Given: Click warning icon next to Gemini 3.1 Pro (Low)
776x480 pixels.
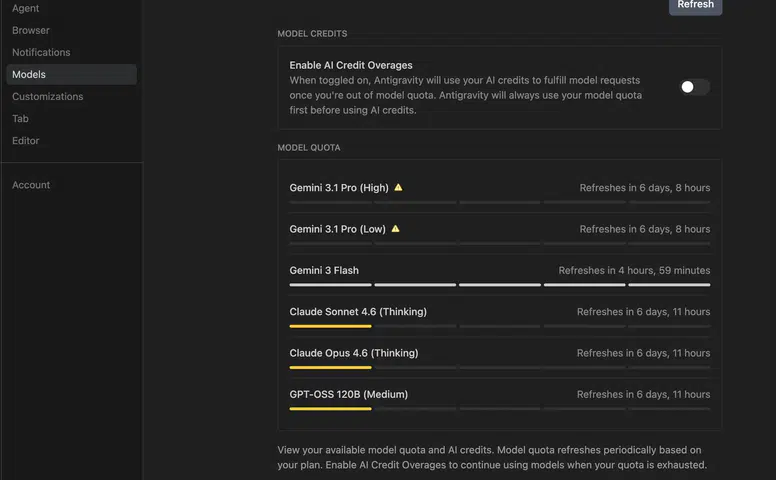Looking at the screenshot, I should click(x=395, y=229).
